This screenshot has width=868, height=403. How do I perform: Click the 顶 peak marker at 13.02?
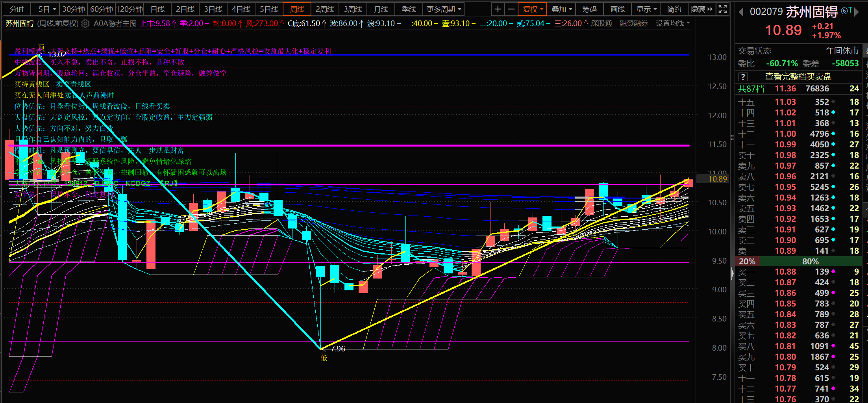(41, 47)
